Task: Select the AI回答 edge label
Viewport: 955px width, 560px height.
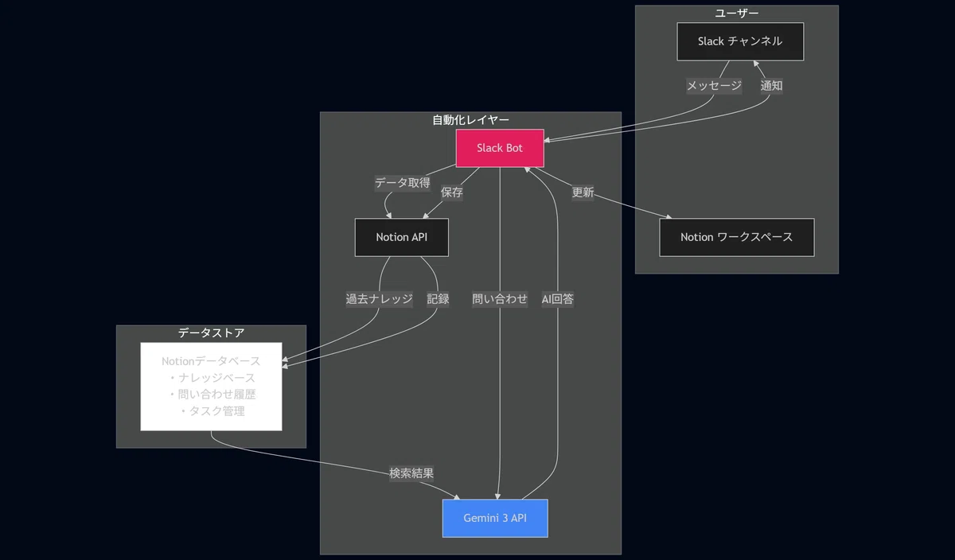Action: (558, 299)
